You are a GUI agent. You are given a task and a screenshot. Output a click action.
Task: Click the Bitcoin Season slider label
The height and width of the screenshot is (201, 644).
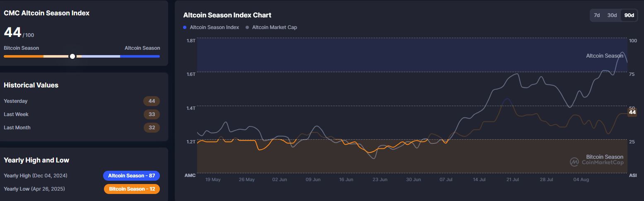pyautogui.click(x=22, y=48)
